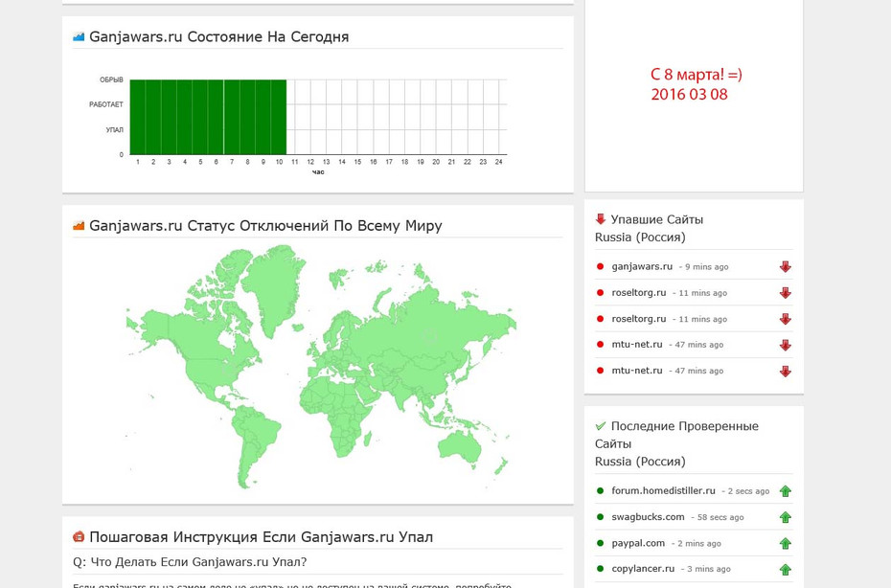Image resolution: width=891 pixels, height=588 pixels.
Task: Click 'Russia (Россия)' under Последние Проверенные Сайты
Action: 640,462
